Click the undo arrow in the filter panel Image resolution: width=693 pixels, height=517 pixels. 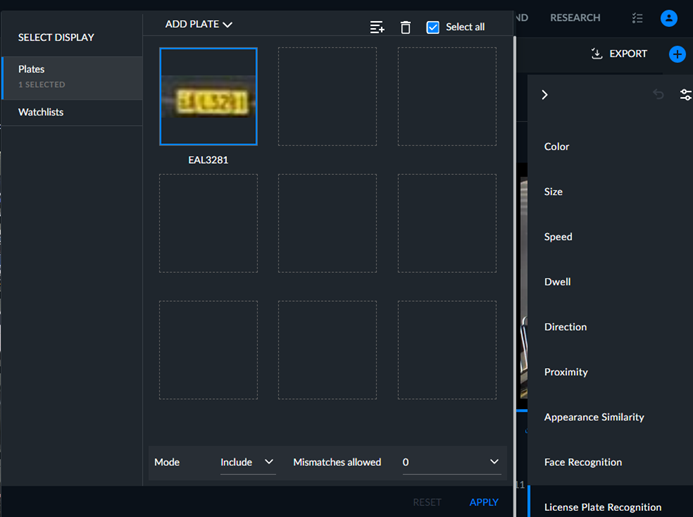[658, 94]
